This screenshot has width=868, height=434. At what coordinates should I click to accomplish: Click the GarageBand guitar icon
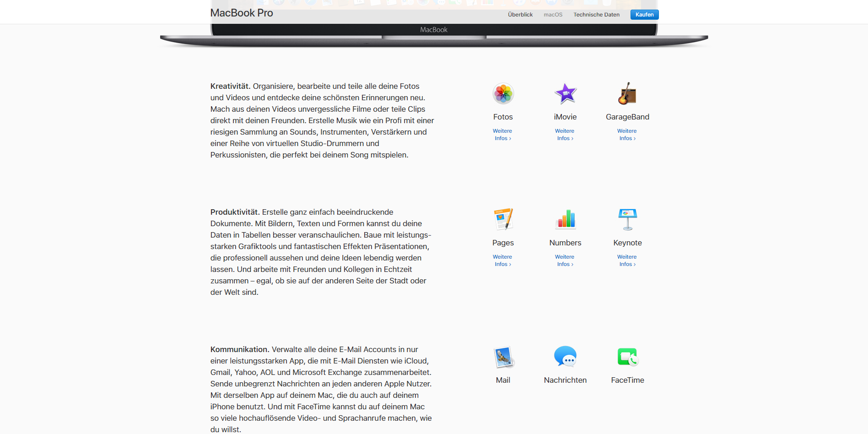[x=627, y=94]
